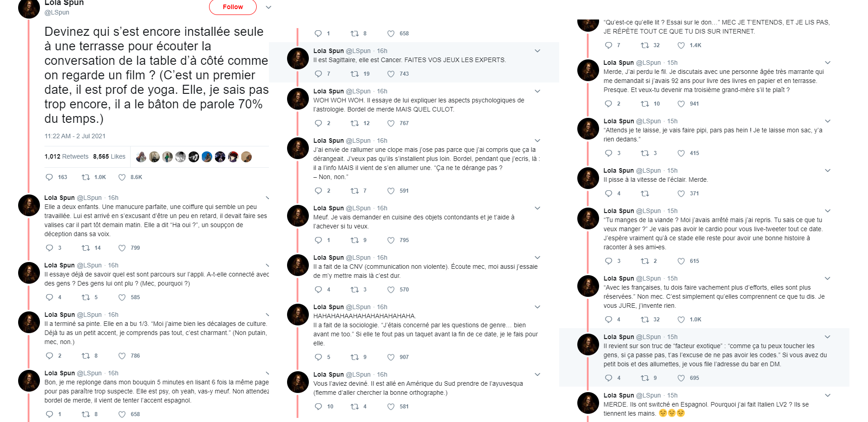Viewport: 868px width, 422px height.
Task: Click first liker avatar next to Likes count
Action: coord(141,157)
